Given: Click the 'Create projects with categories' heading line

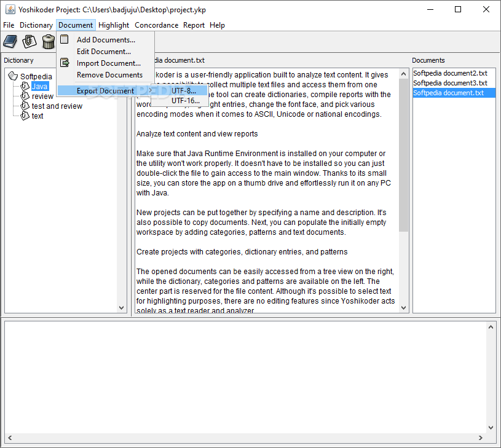Looking at the screenshot, I should click(242, 252).
